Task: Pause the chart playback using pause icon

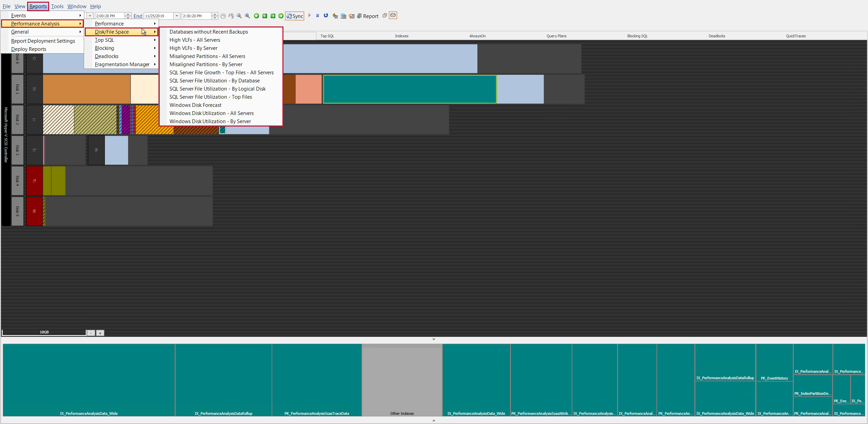Action: click(317, 16)
